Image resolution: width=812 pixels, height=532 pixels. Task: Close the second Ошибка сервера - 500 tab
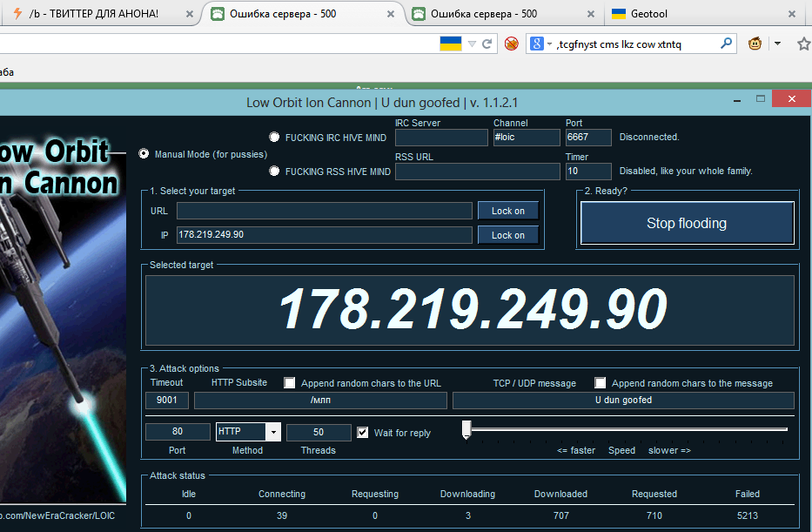pyautogui.click(x=590, y=15)
